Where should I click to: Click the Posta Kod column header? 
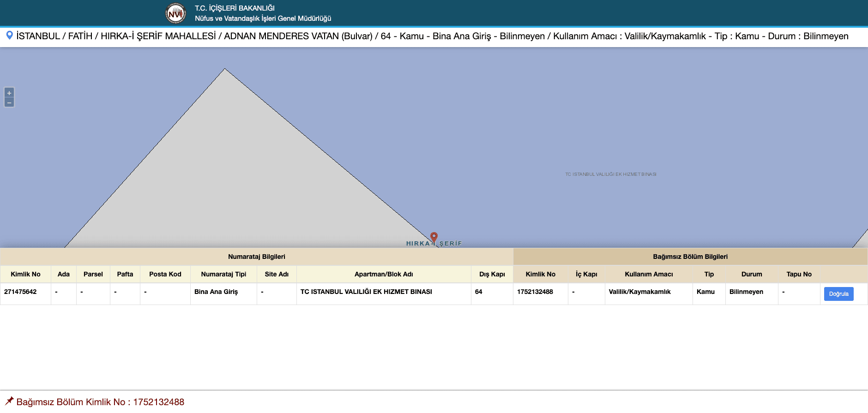coord(165,274)
